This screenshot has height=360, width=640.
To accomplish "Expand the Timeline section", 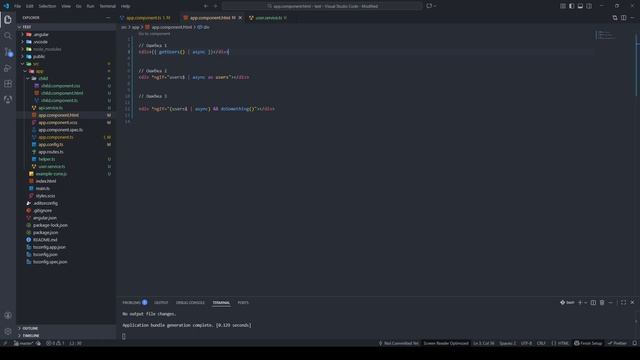I will point(66,336).
